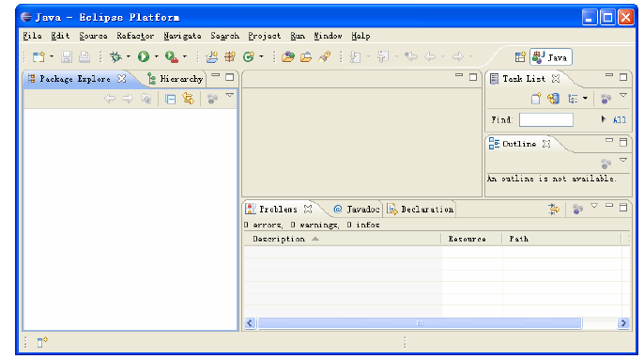Click the Fast View icon in status bar

[x=42, y=342]
